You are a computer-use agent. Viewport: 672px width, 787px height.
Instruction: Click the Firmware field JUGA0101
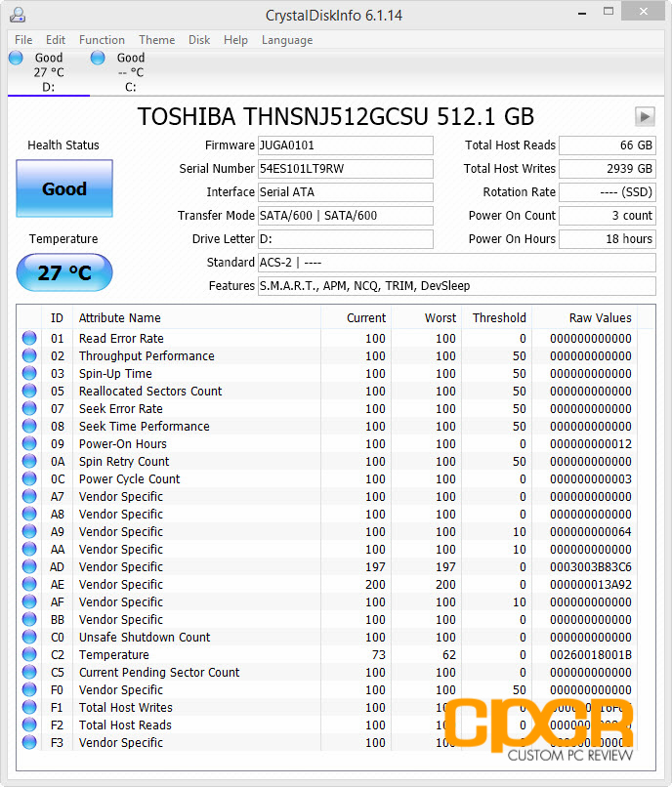[x=346, y=145]
